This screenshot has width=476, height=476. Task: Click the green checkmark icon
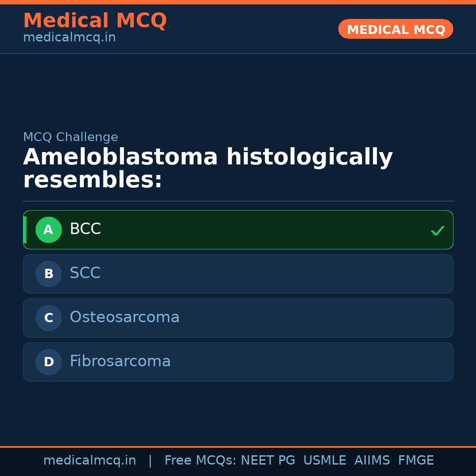(437, 231)
